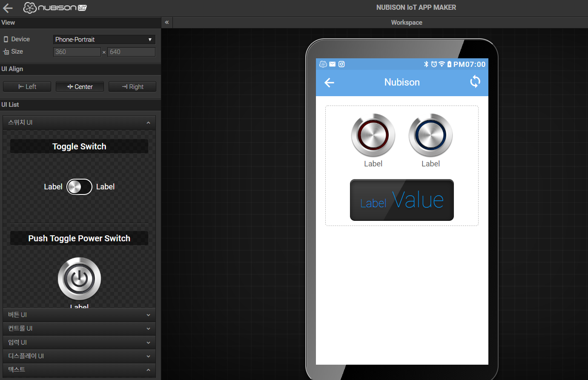The width and height of the screenshot is (588, 380).
Task: Click the Workspace header
Action: (407, 23)
